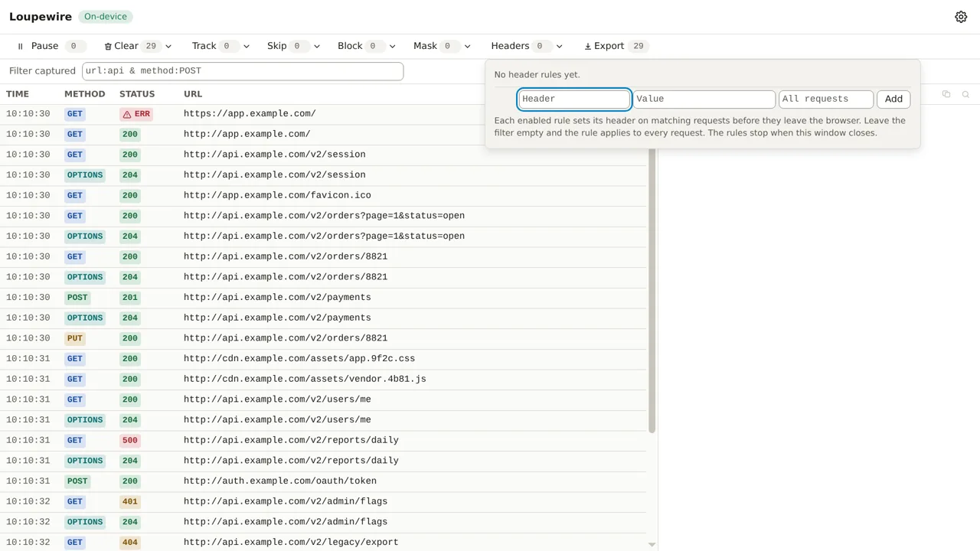
Task: Click the URL column header
Action: [193, 94]
